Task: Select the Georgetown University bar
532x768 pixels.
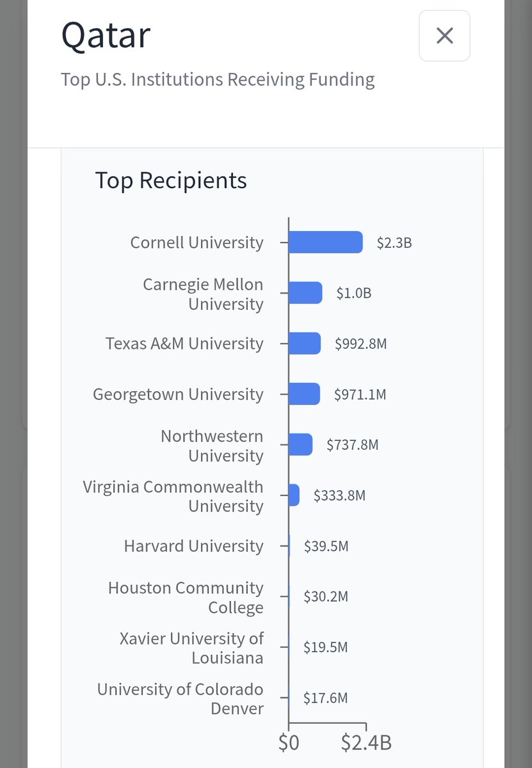Action: (x=304, y=394)
